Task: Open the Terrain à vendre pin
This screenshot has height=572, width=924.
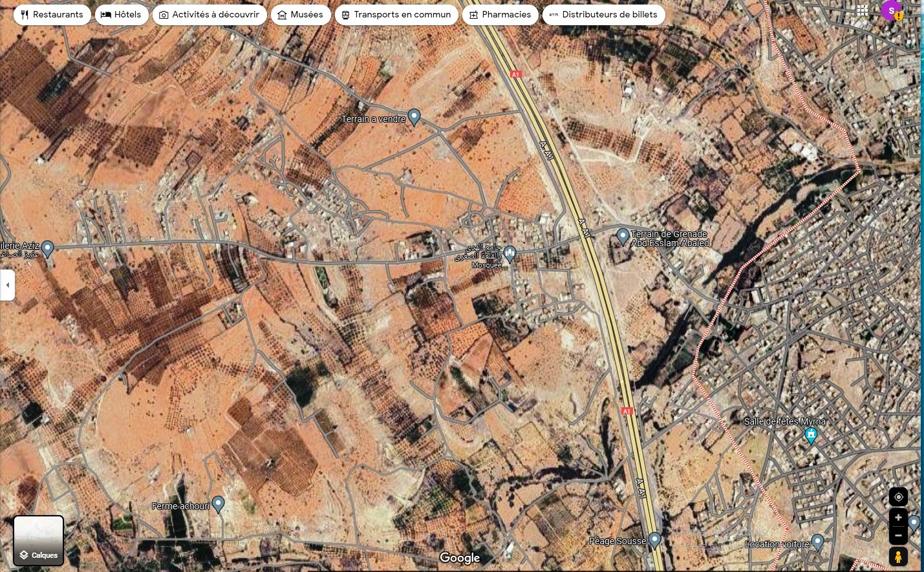Action: point(414,117)
